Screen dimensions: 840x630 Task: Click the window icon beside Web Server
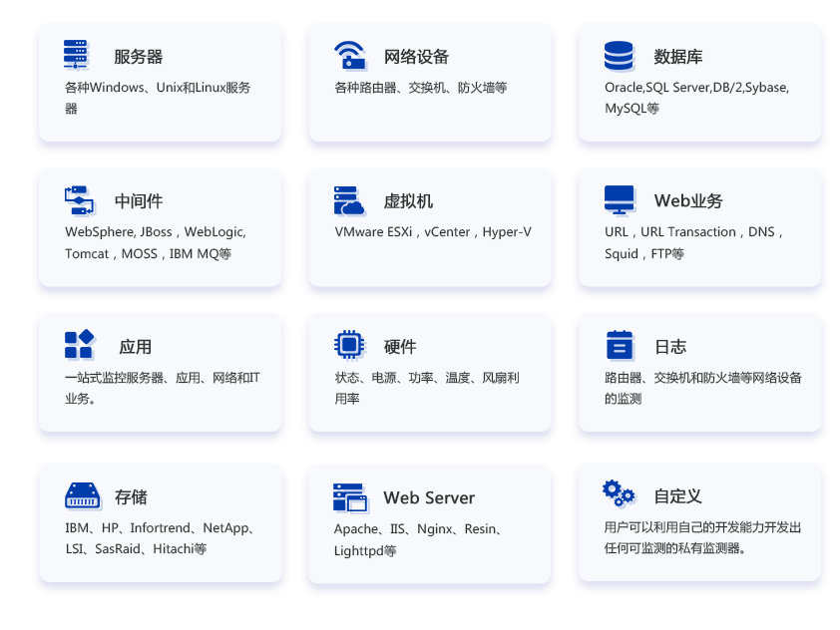tap(351, 497)
